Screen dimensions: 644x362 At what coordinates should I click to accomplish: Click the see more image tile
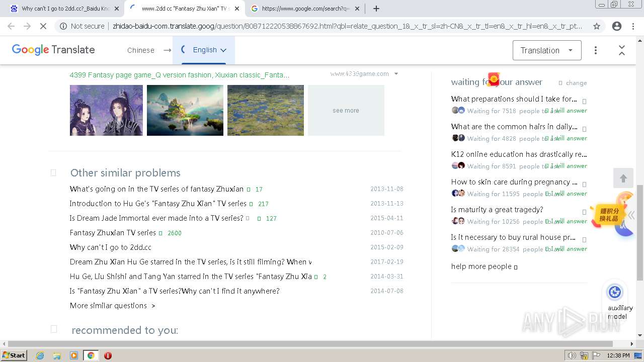346,110
